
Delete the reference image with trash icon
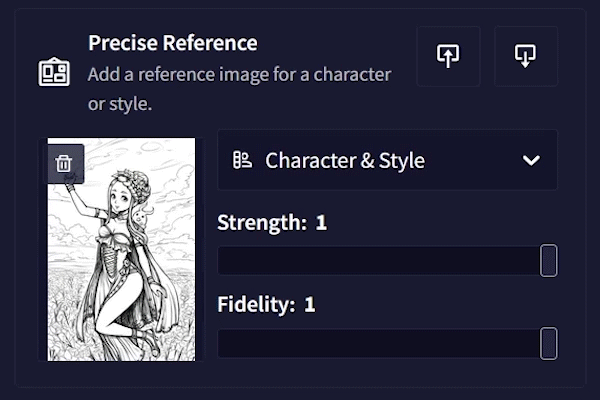(64, 164)
